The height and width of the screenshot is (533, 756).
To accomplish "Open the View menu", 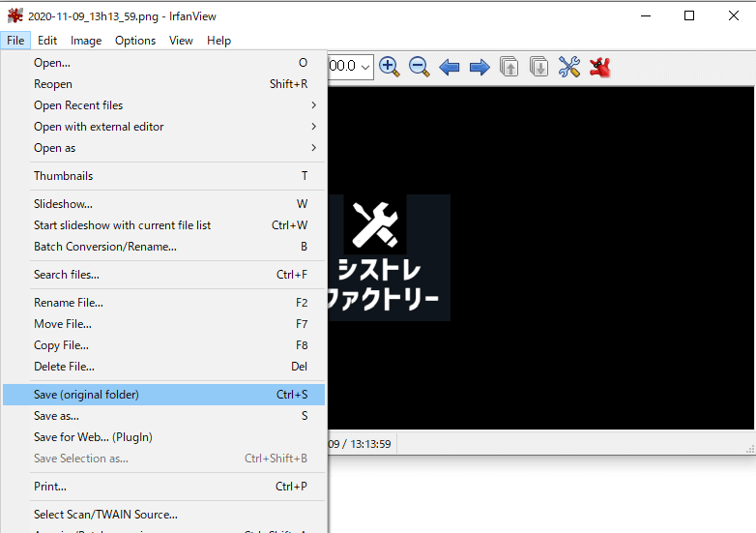I will (181, 41).
